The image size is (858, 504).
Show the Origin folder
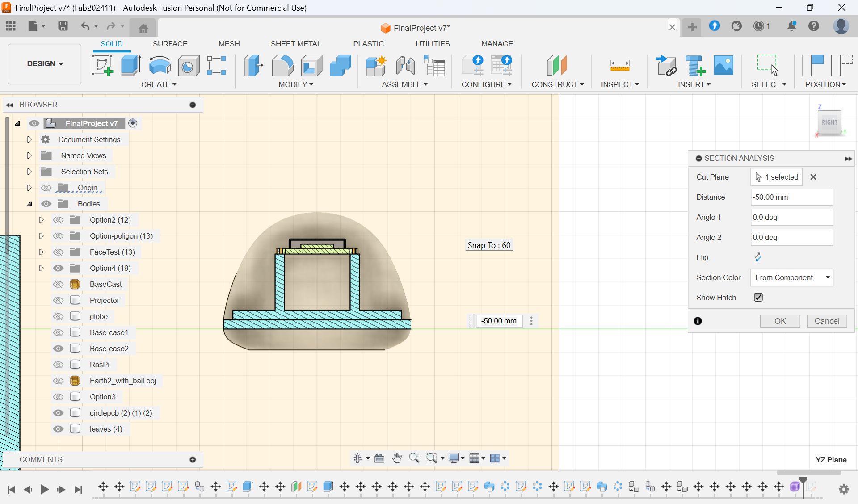pos(46,188)
